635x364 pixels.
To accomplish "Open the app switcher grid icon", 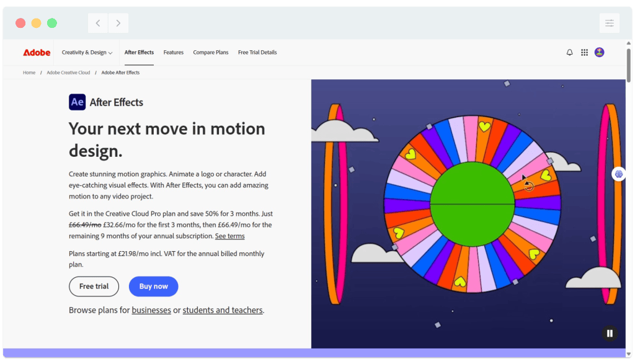I will [584, 53].
